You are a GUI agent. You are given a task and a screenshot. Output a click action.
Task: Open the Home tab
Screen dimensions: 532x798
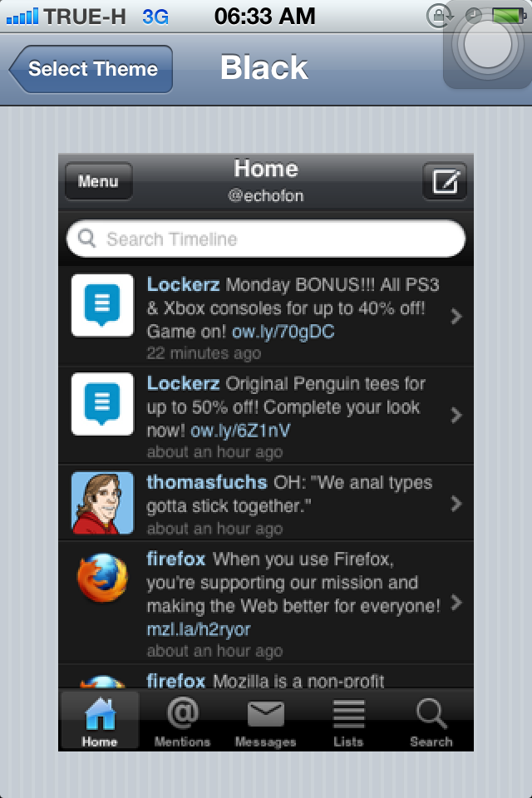(100, 722)
